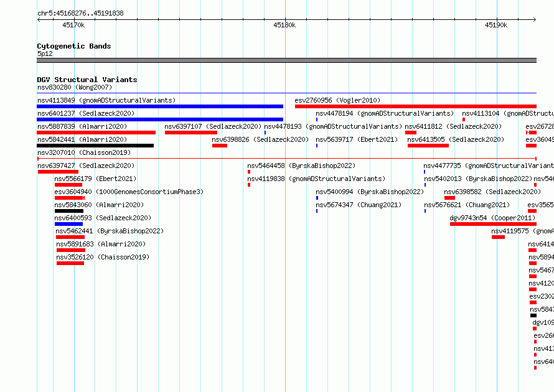The height and width of the screenshot is (392, 554).
Task: Click the red bar under nsv6398826
Action: 219,146
